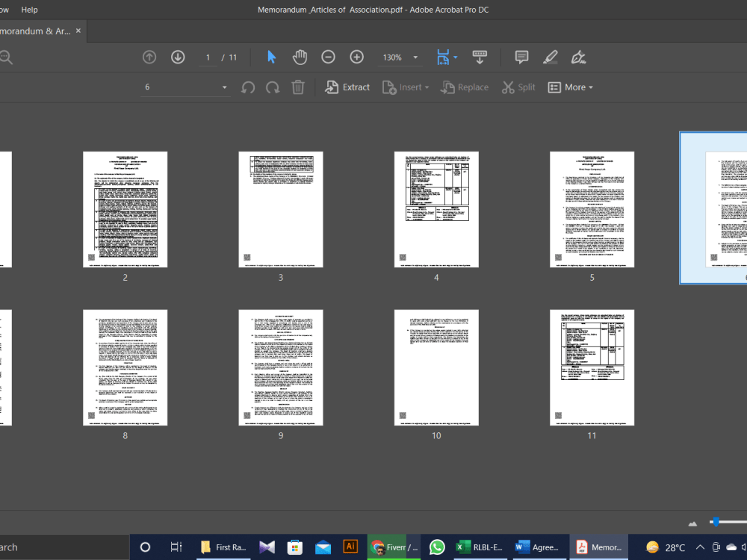This screenshot has width=747, height=560.
Task: Open WhatsApp from taskbar
Action: click(x=437, y=547)
